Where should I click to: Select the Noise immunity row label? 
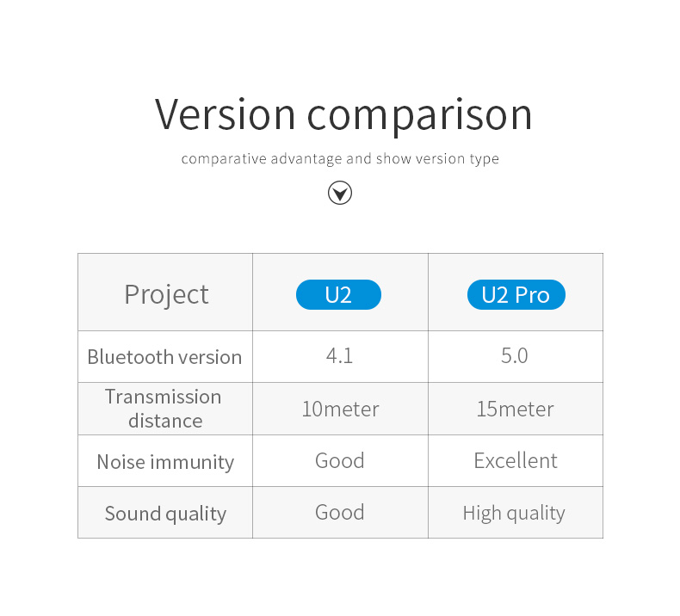pos(165,461)
